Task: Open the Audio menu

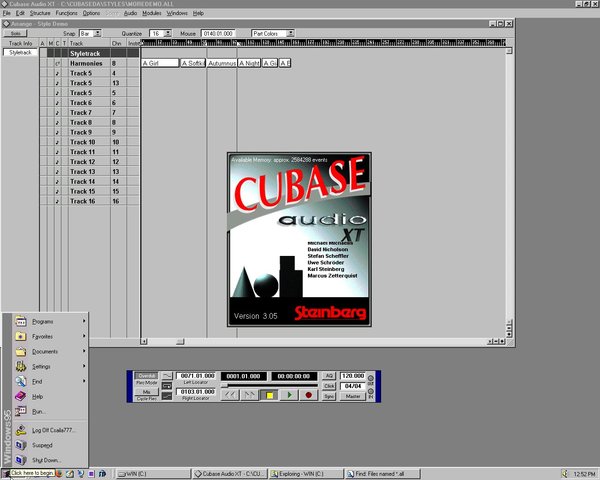Action: 130,13
